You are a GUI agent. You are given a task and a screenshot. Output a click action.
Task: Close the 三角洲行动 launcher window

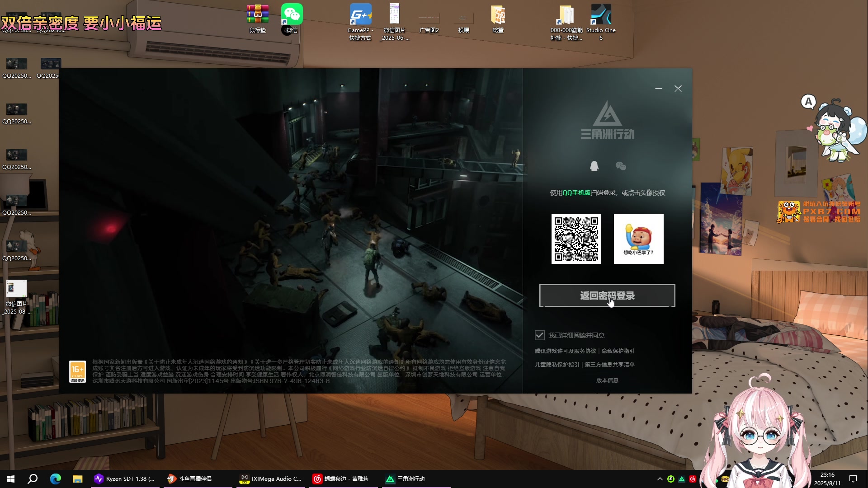[678, 89]
